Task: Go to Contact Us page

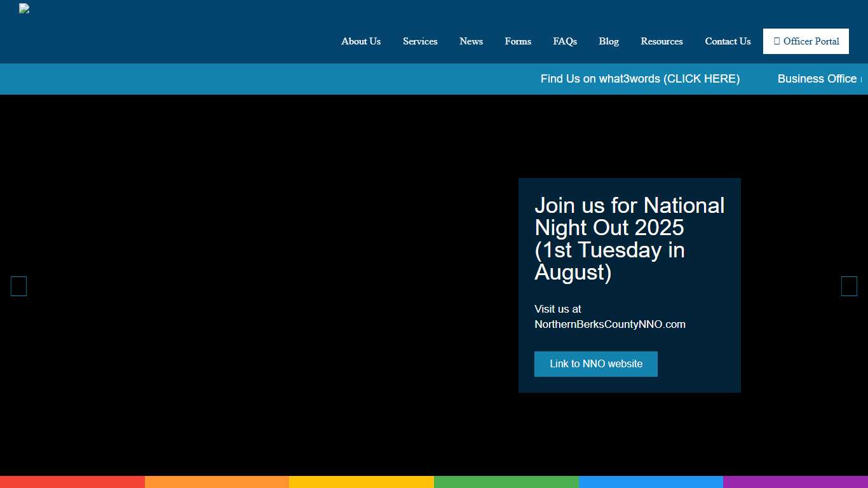Action: point(728,41)
